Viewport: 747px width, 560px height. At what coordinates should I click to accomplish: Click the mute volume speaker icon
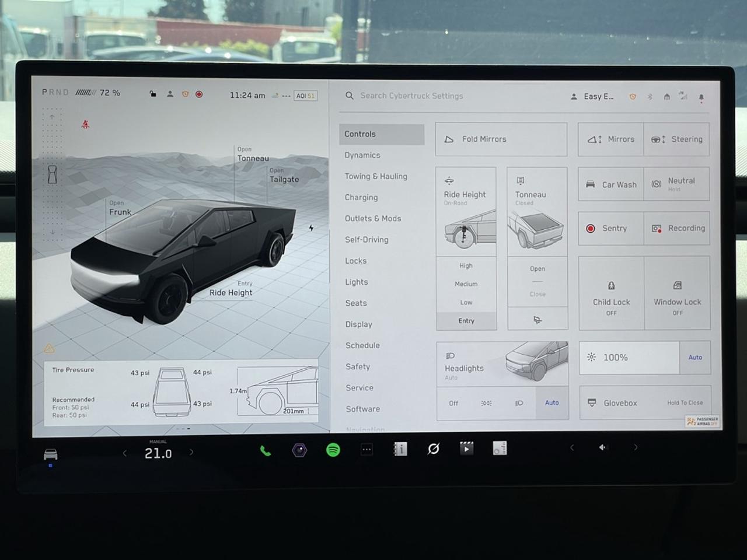click(x=603, y=447)
